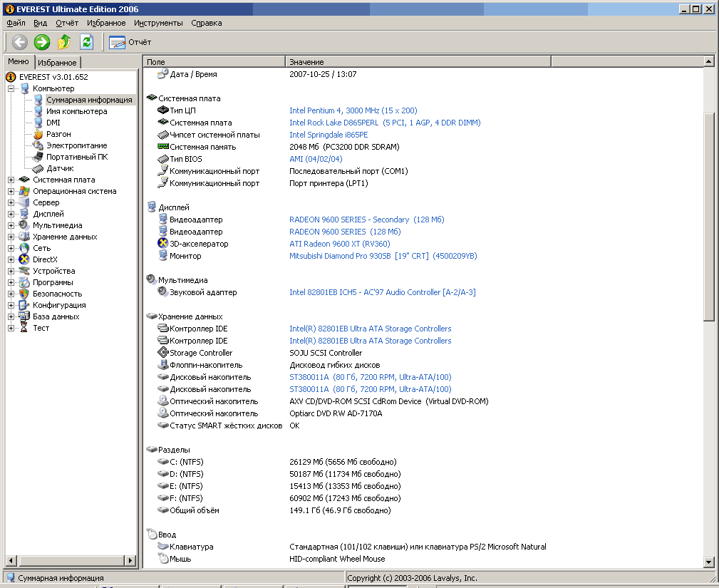The height and width of the screenshot is (588, 719).
Task: Click the Электропитание icon in tree
Action: [x=38, y=145]
